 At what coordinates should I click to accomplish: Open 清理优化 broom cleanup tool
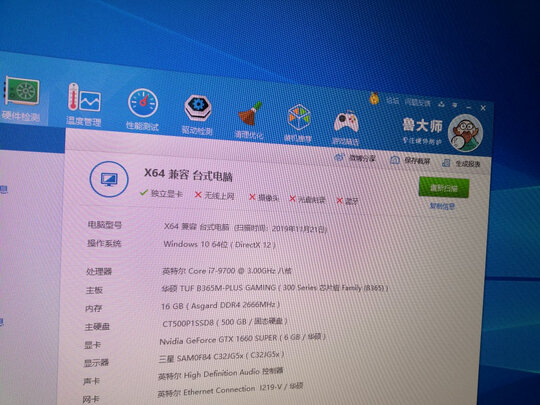pos(249,120)
